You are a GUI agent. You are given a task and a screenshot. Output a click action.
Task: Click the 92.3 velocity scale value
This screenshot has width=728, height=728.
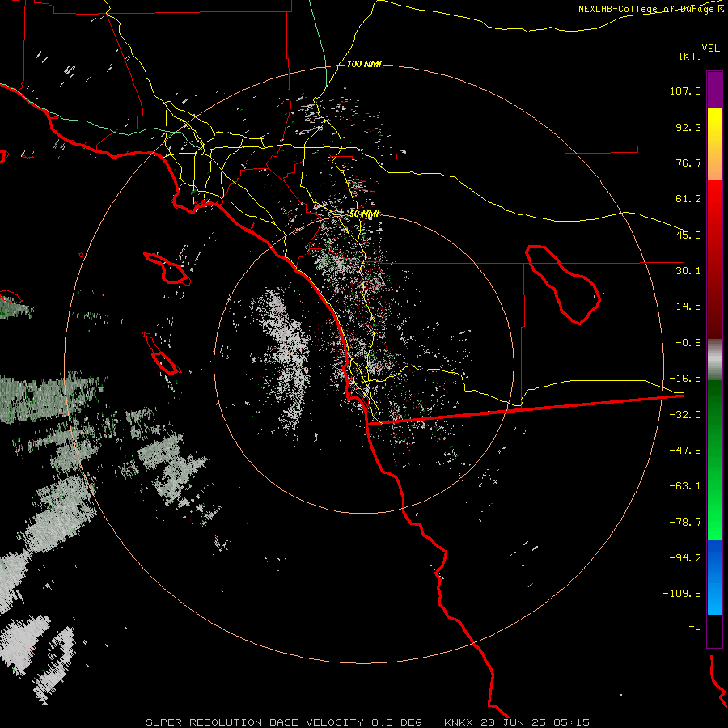click(688, 127)
